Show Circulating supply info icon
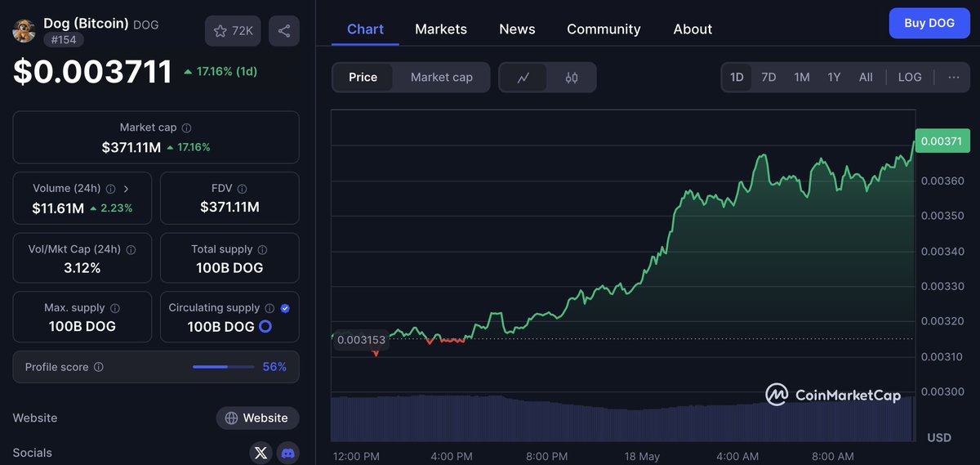980x465 pixels. pyautogui.click(x=269, y=308)
